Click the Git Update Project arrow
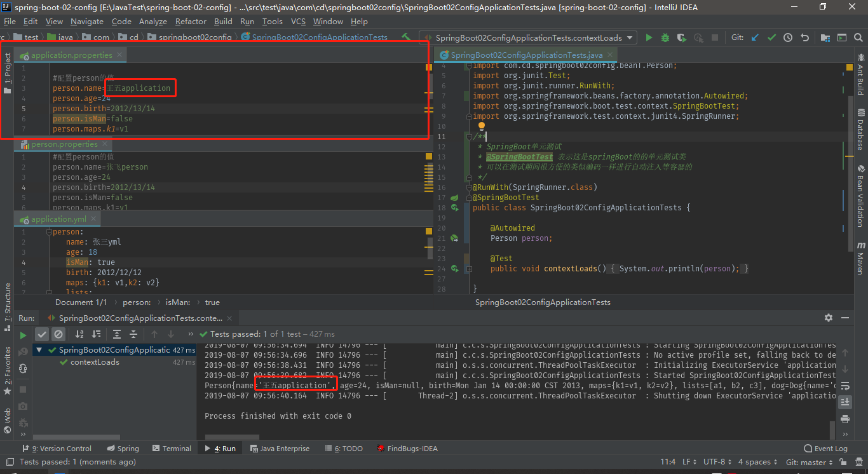868x474 pixels. [755, 37]
